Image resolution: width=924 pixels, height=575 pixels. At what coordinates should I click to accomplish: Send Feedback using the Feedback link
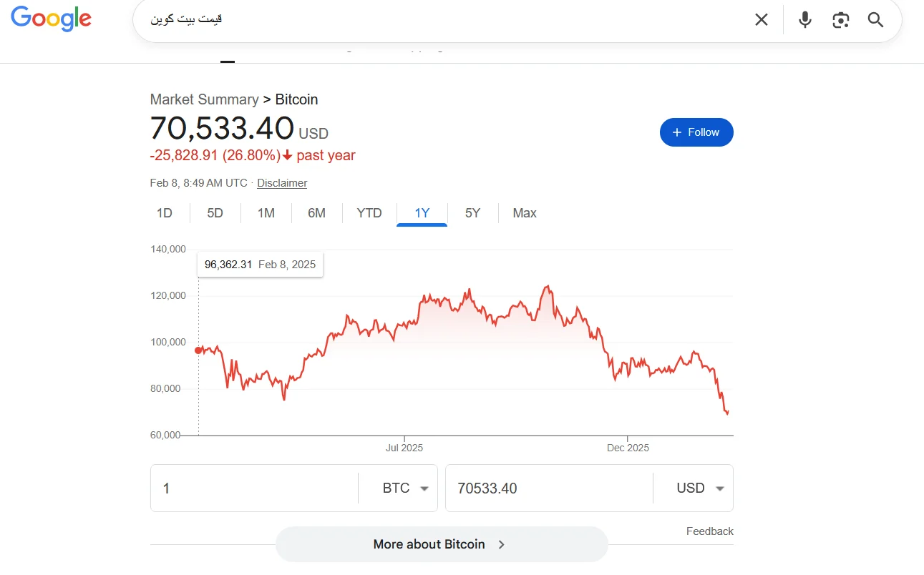[709, 531]
